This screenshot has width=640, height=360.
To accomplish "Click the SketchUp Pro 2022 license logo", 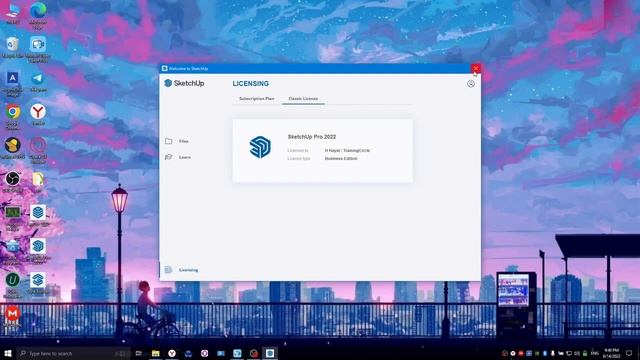I will point(260,147).
